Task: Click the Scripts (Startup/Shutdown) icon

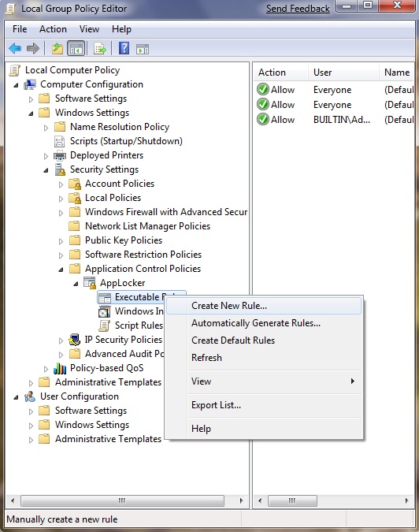Action: pos(59,141)
